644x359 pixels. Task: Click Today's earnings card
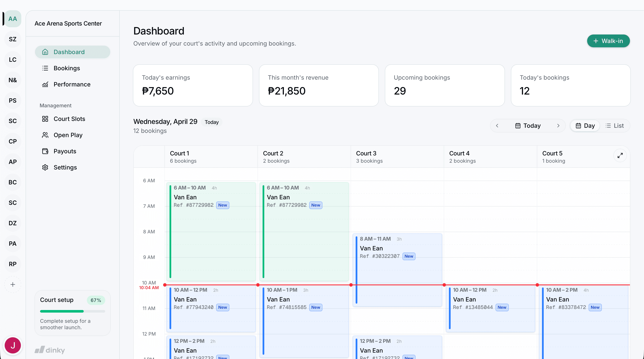[x=193, y=86]
